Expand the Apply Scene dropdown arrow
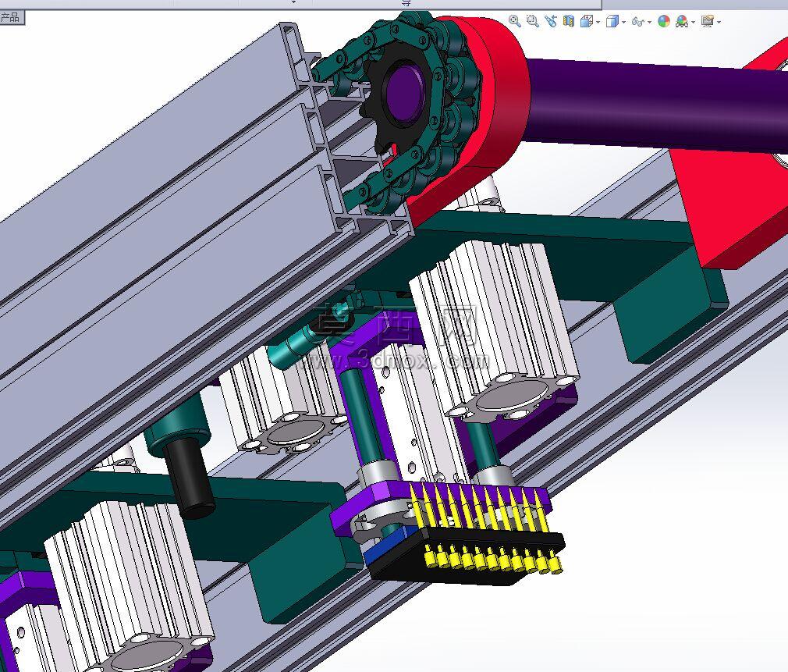This screenshot has width=788, height=672. (694, 22)
